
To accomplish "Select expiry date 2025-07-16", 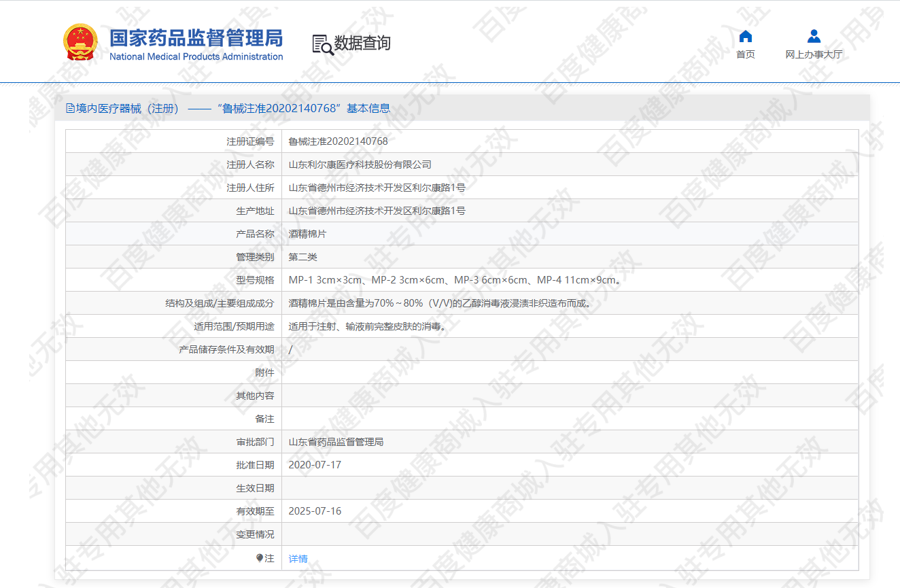I will (x=315, y=511).
